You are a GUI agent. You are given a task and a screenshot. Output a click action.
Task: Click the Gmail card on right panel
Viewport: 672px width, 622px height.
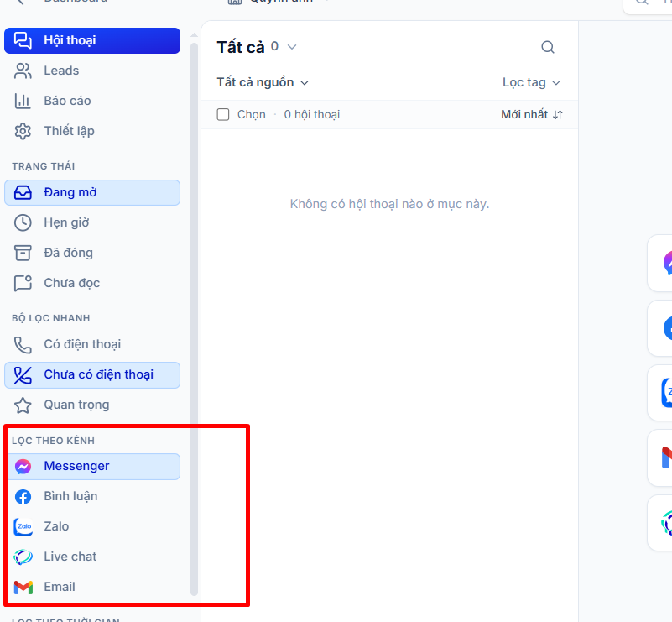(660, 457)
